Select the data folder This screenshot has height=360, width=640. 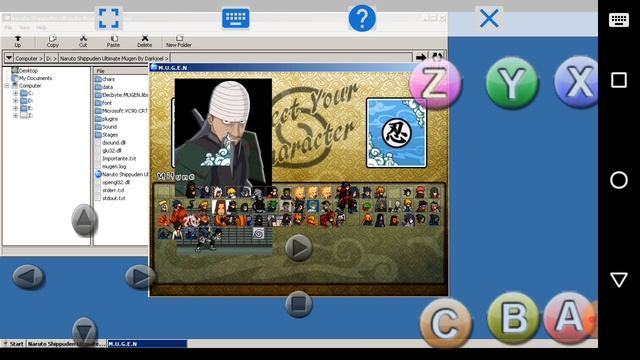[x=104, y=87]
